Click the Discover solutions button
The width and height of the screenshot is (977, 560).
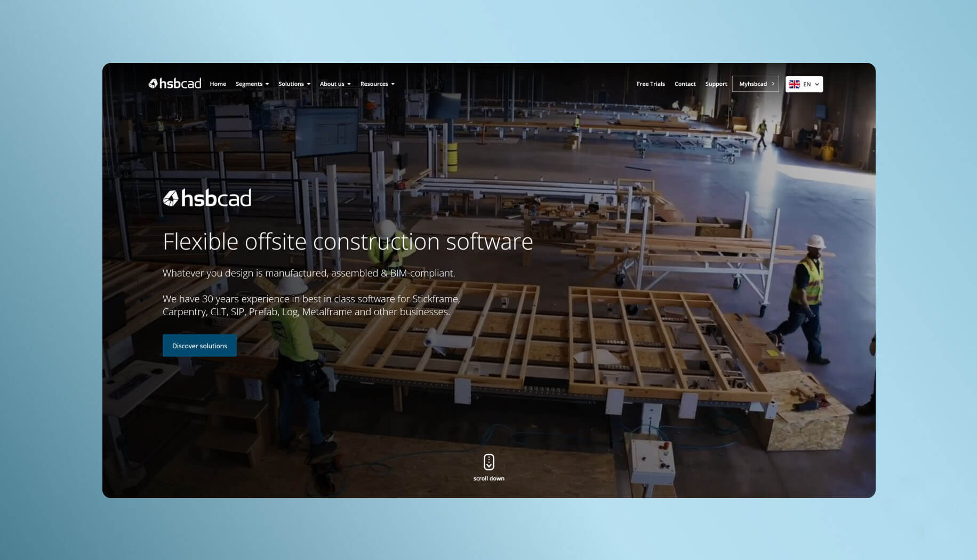pyautogui.click(x=199, y=346)
